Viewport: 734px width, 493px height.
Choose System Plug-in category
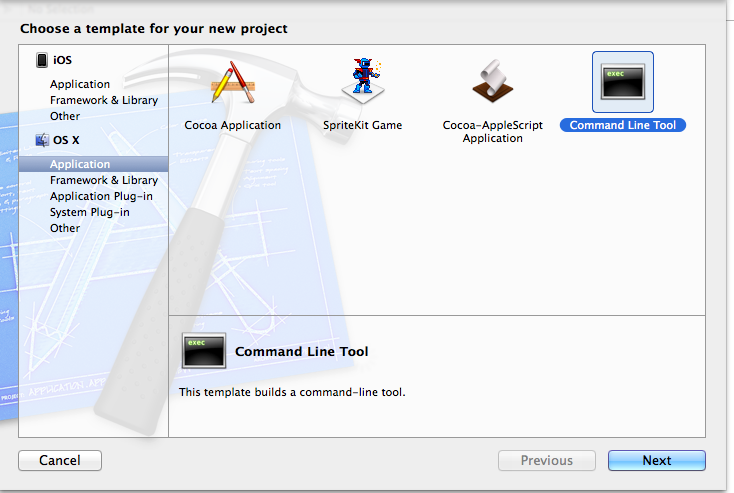(x=89, y=212)
